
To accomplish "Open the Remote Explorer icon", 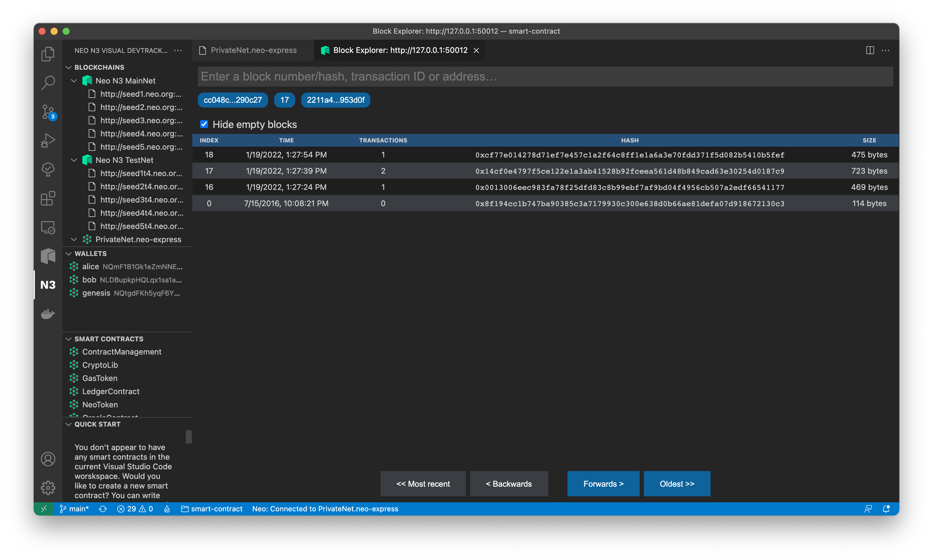I will [x=48, y=227].
